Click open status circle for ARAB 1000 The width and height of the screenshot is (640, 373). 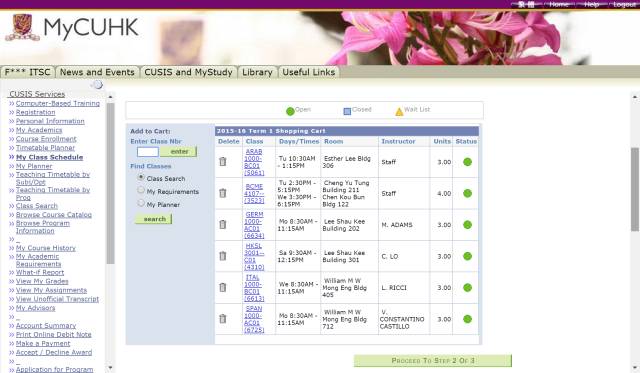click(467, 162)
